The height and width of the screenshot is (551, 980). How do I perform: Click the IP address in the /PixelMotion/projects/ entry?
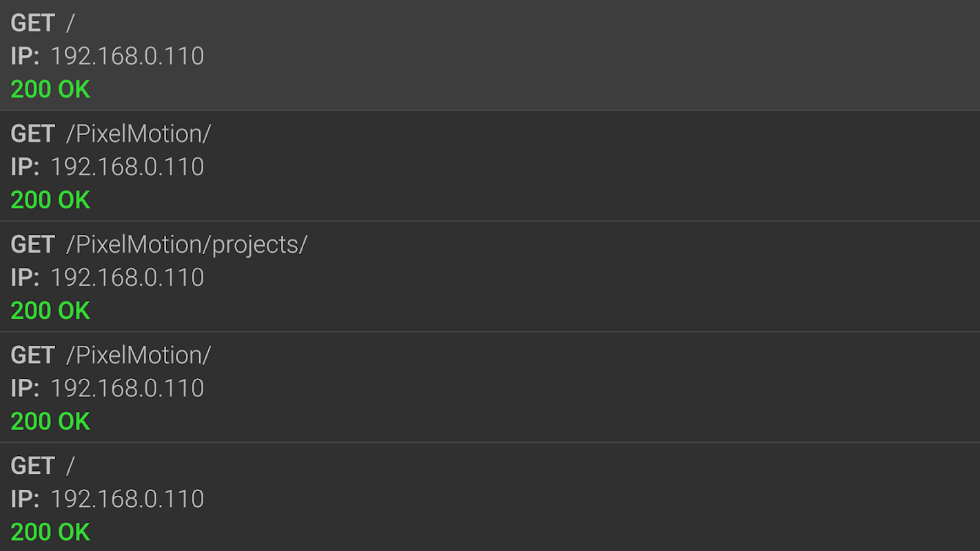point(127,278)
